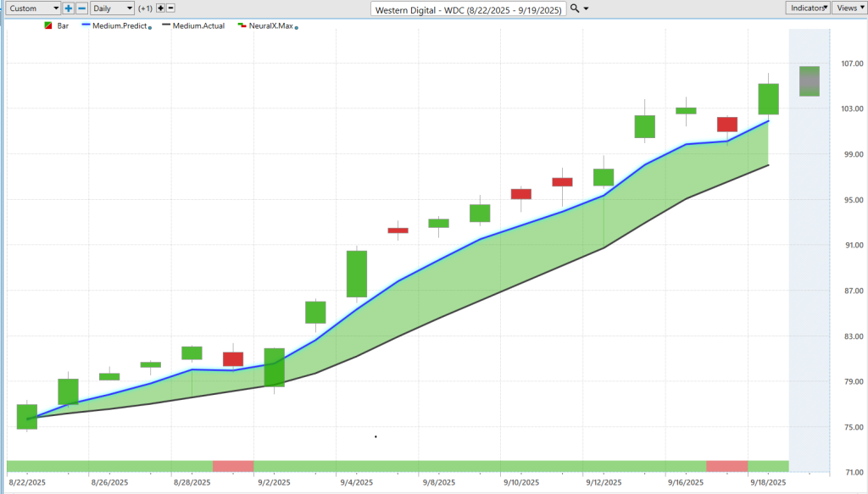Viewport: 868px width, 494px height.
Task: Click the black minus forecast decrement button
Action: (x=170, y=8)
